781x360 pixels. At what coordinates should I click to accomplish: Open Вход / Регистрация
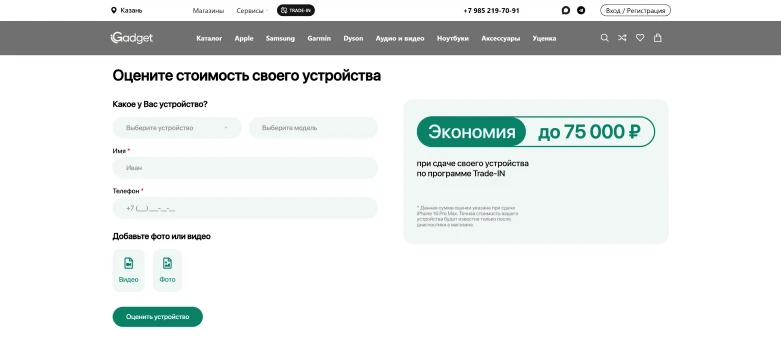(x=635, y=10)
